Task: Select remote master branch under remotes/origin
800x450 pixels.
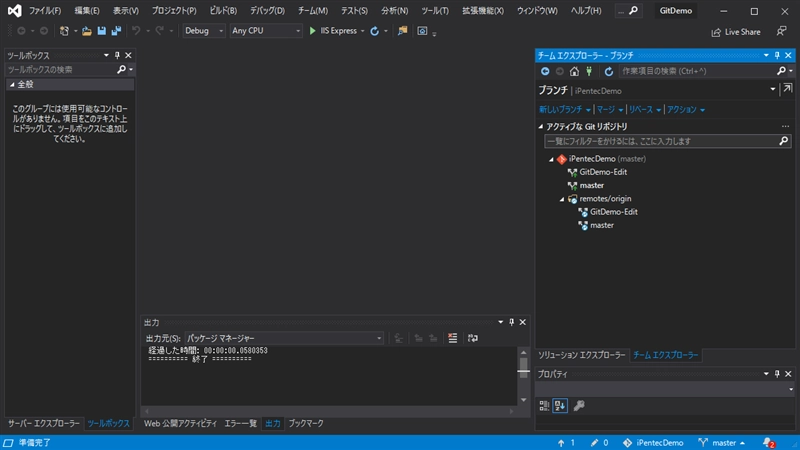Action: pyautogui.click(x=602, y=226)
